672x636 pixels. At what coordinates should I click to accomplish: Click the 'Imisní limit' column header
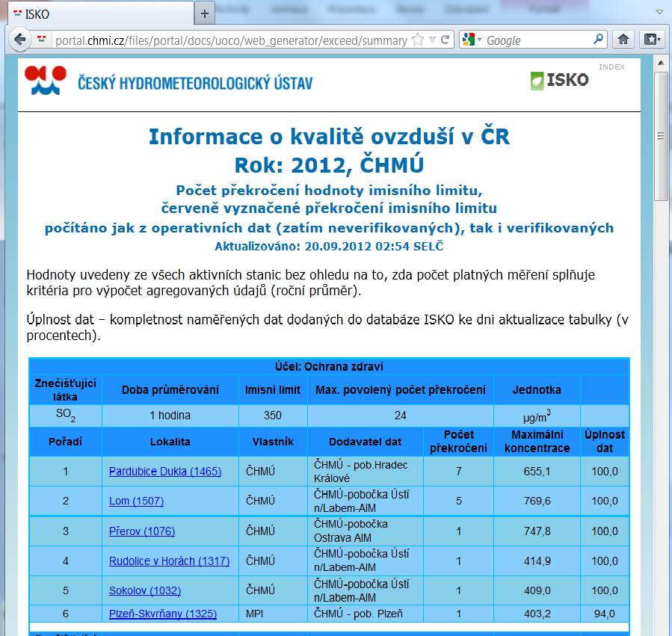(273, 390)
